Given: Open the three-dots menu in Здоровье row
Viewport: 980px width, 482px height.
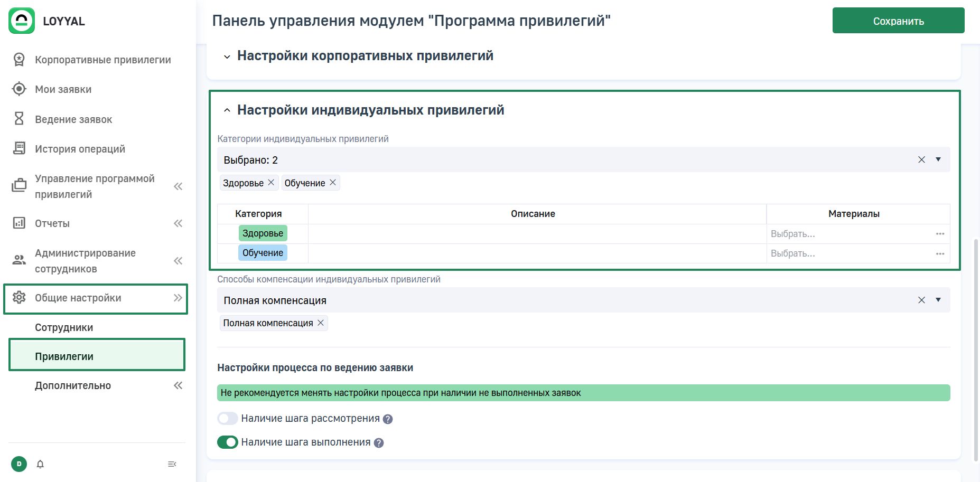Looking at the screenshot, I should [940, 234].
